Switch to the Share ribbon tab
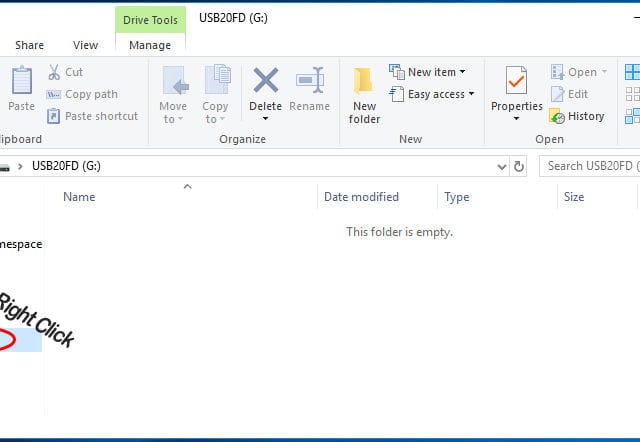 [x=29, y=45]
